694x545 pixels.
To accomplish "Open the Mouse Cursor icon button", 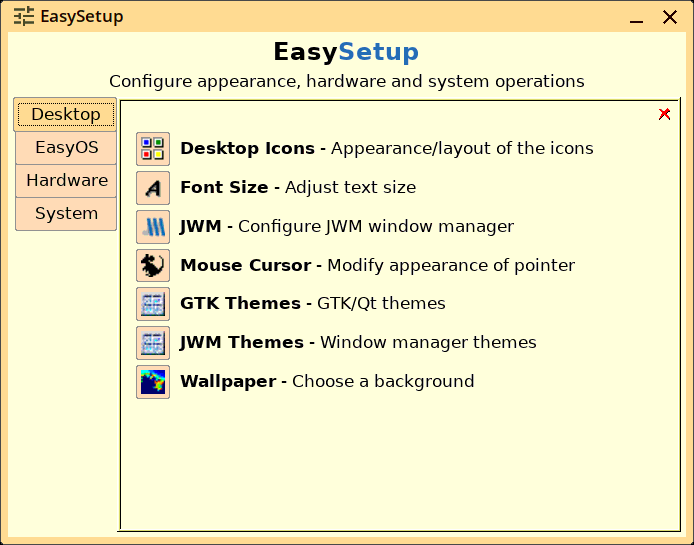I will pyautogui.click(x=153, y=265).
